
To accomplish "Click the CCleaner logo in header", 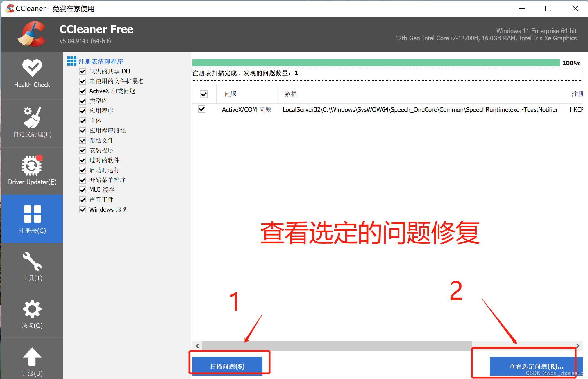I will [32, 34].
